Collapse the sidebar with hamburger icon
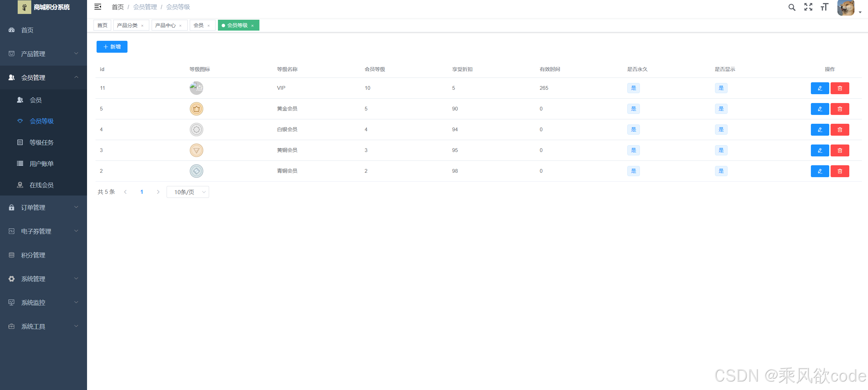The width and height of the screenshot is (868, 390). (x=98, y=7)
